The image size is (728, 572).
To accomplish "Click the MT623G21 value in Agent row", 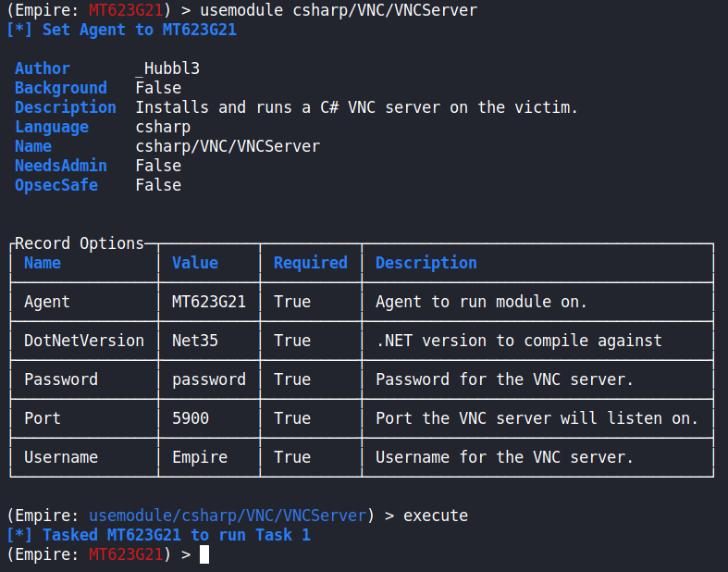I will [209, 302].
